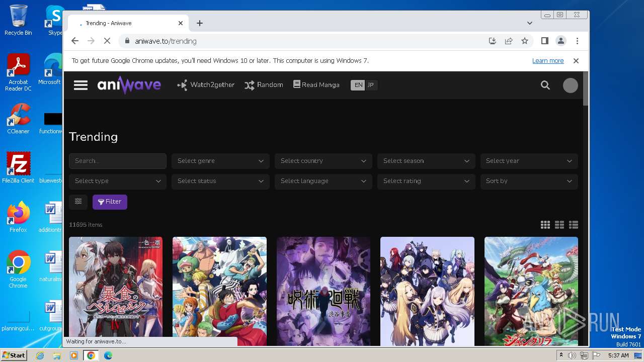The height and width of the screenshot is (362, 644).
Task: Open the Shangri-La Frontier poster
Action: pos(531,291)
